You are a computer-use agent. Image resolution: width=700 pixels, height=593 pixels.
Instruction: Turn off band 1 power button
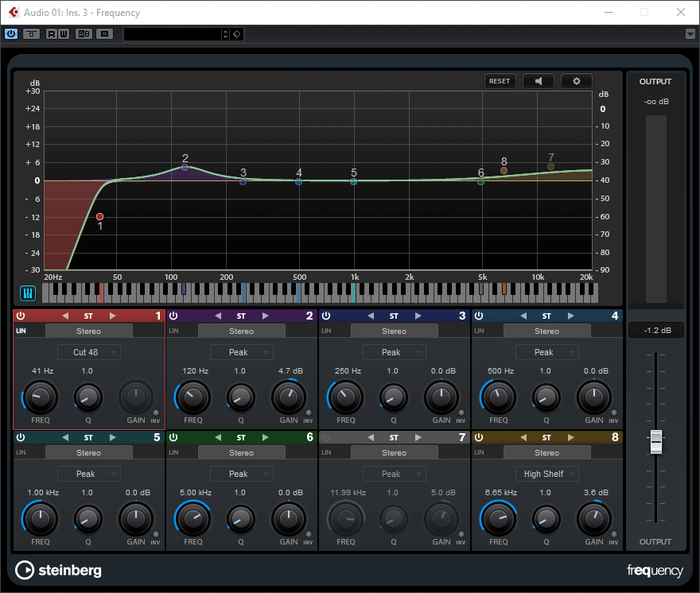tap(21, 316)
